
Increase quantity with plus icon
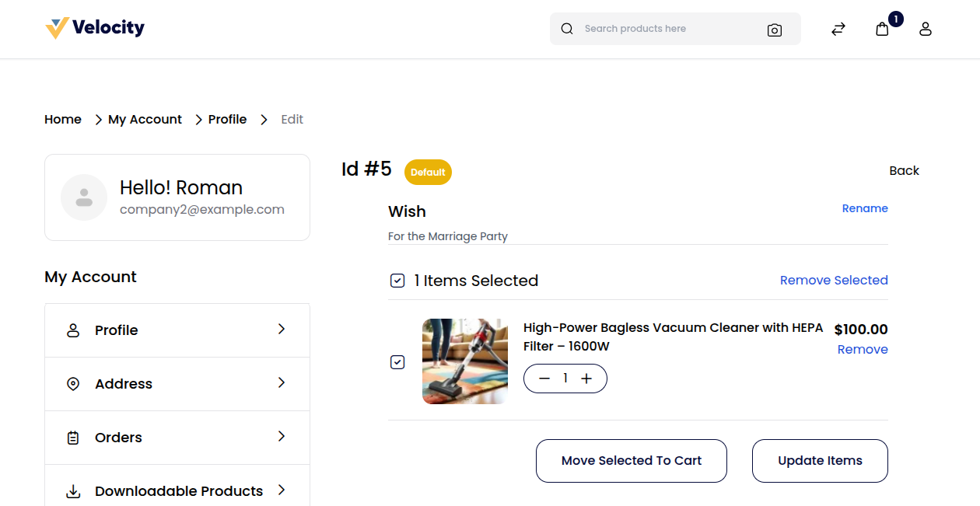(x=586, y=379)
